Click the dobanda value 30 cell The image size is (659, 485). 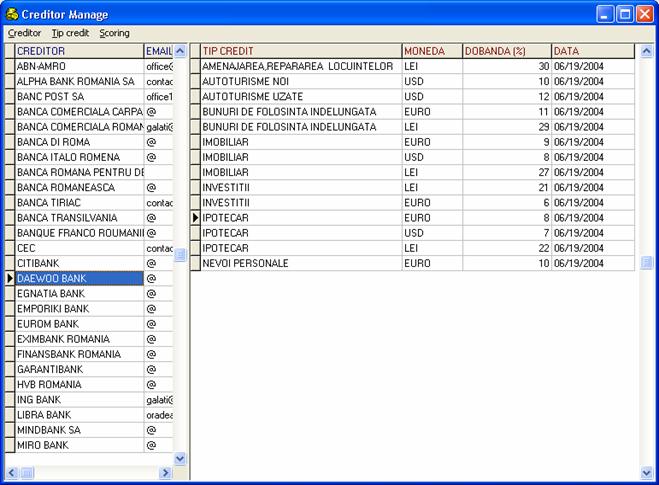click(x=507, y=66)
